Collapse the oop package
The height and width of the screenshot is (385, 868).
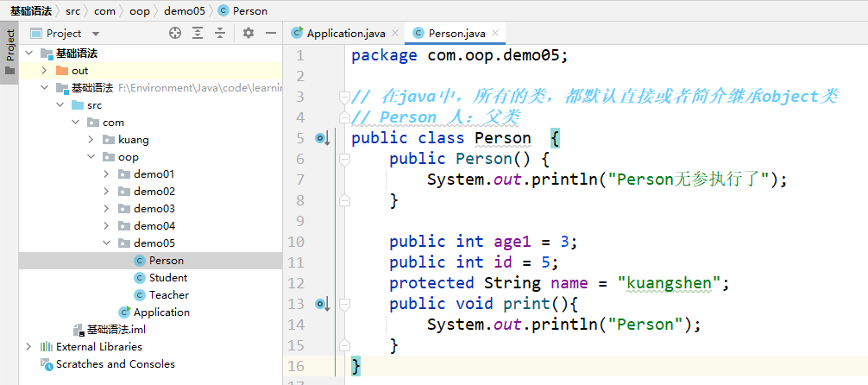(91, 157)
